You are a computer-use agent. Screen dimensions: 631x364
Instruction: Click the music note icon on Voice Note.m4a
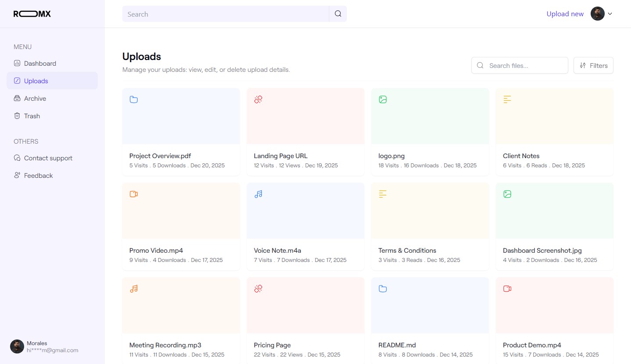[258, 194]
